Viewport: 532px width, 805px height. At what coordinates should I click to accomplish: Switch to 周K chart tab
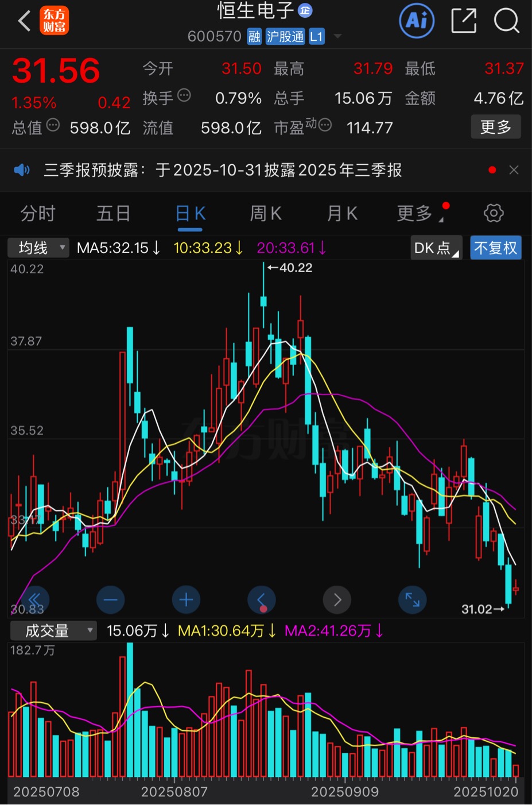(265, 214)
